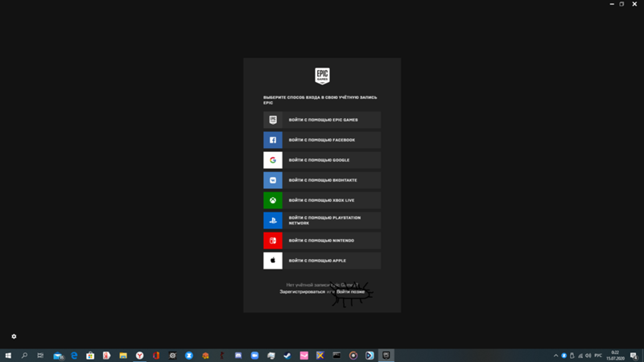This screenshot has width=644, height=362.
Task: Choose 'Войти с помощью Facebook' button
Action: (x=323, y=140)
